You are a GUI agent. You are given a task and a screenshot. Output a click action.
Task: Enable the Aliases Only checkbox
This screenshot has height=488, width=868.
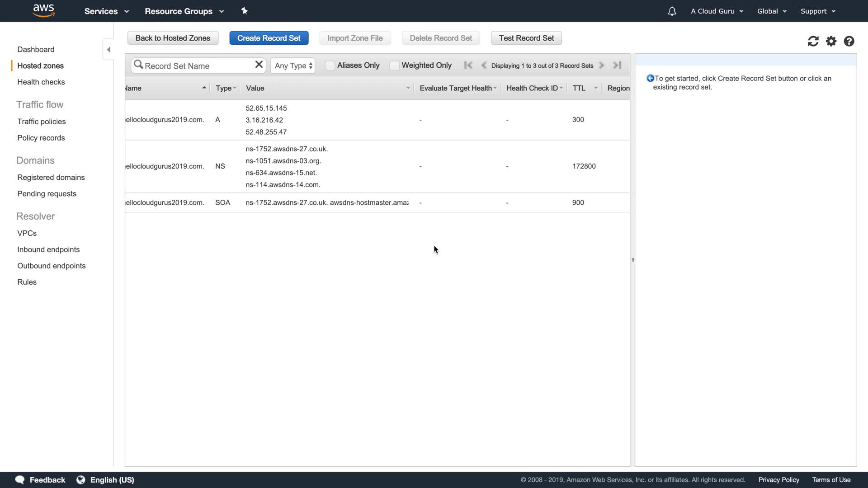(330, 66)
